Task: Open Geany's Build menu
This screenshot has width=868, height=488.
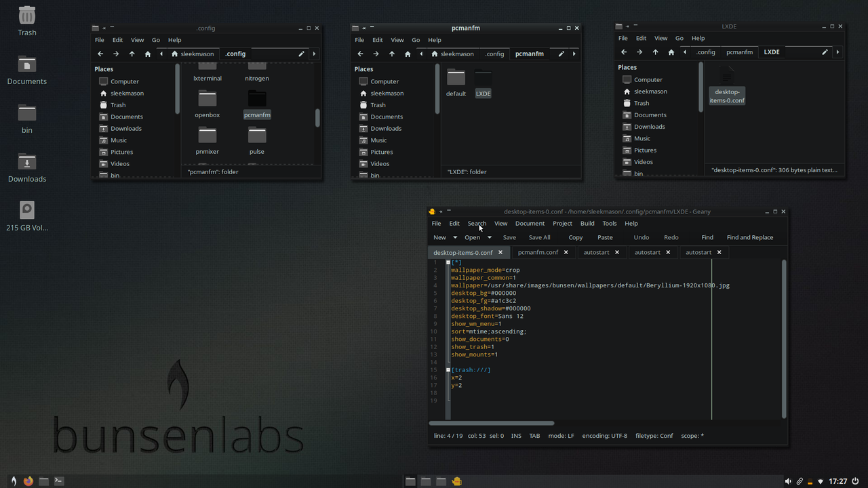Action: click(587, 223)
